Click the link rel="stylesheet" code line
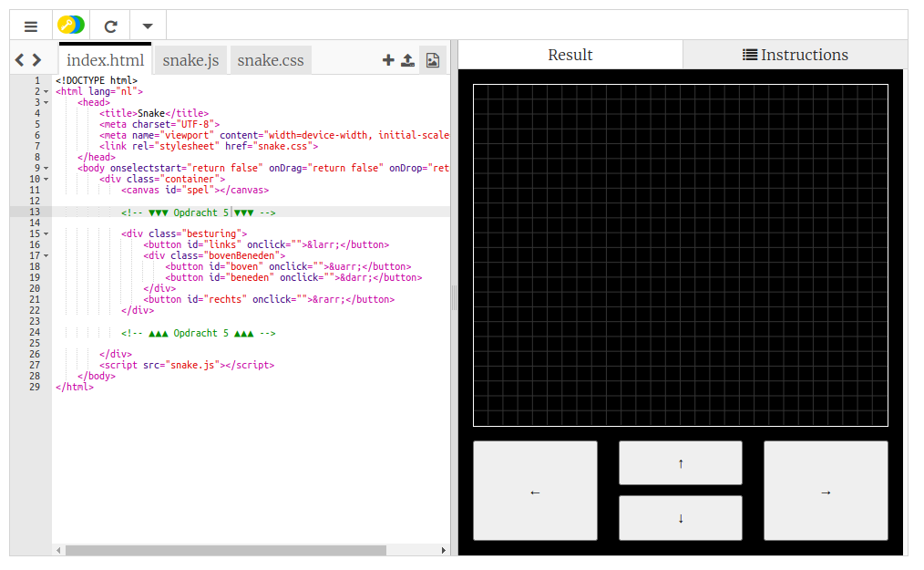 [209, 146]
